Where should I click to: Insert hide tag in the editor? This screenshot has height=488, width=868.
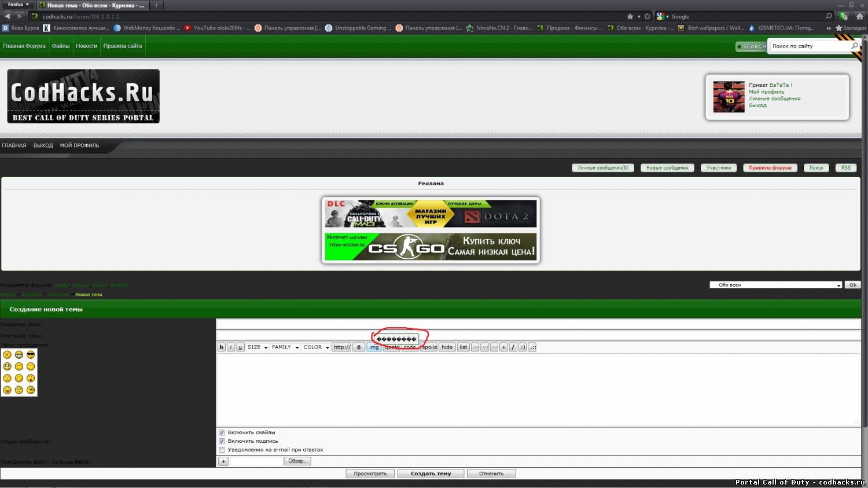(x=447, y=347)
